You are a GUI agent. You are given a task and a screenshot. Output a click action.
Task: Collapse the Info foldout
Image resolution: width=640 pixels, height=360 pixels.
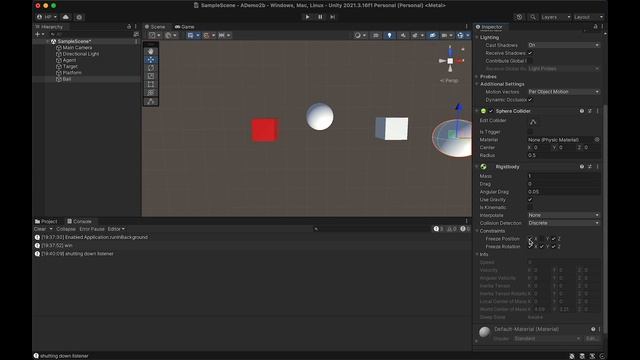coord(477,254)
